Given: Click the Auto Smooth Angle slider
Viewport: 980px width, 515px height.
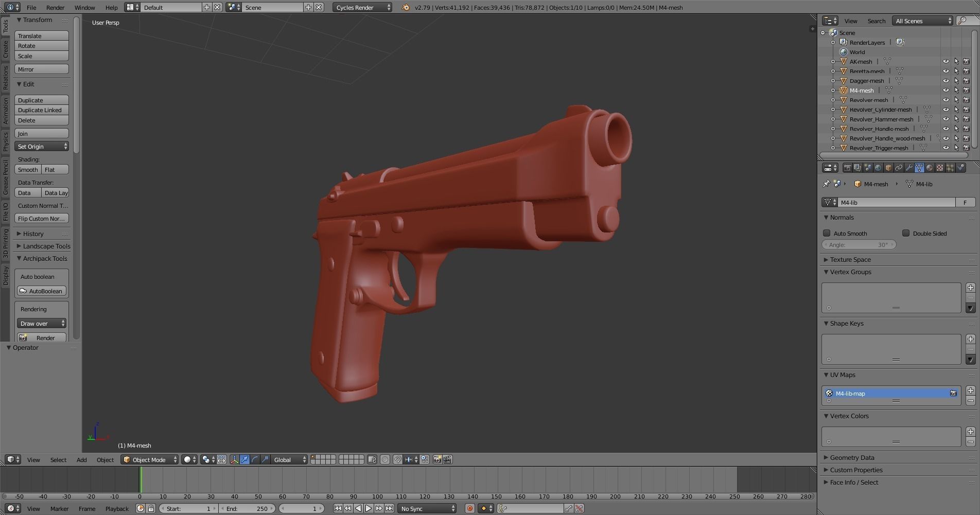Looking at the screenshot, I should (x=859, y=245).
